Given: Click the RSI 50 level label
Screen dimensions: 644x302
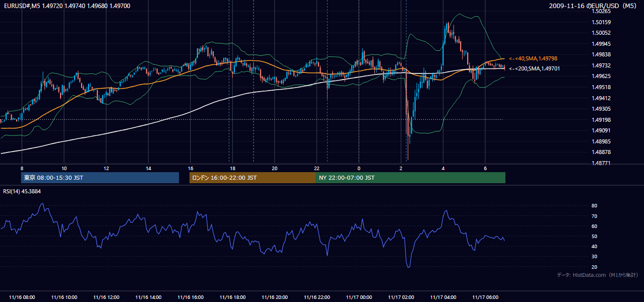Looking at the screenshot, I should point(595,236).
